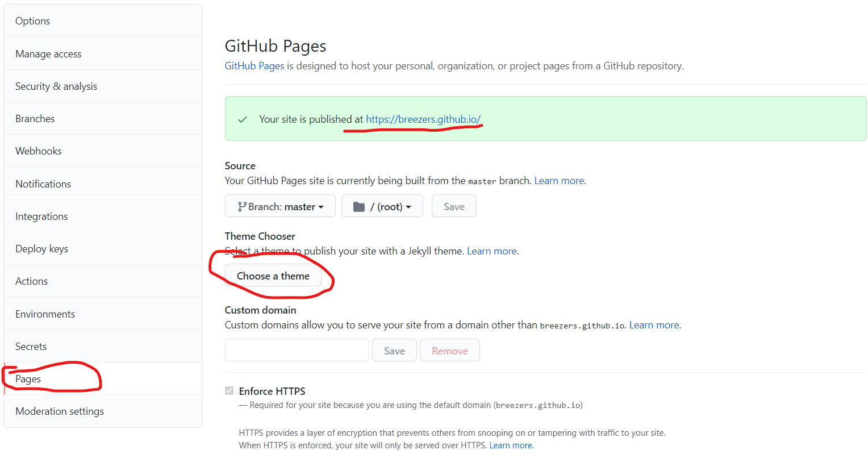This screenshot has height=471, width=868.
Task: Click the Theme Chooser section heading
Action: 260,236
